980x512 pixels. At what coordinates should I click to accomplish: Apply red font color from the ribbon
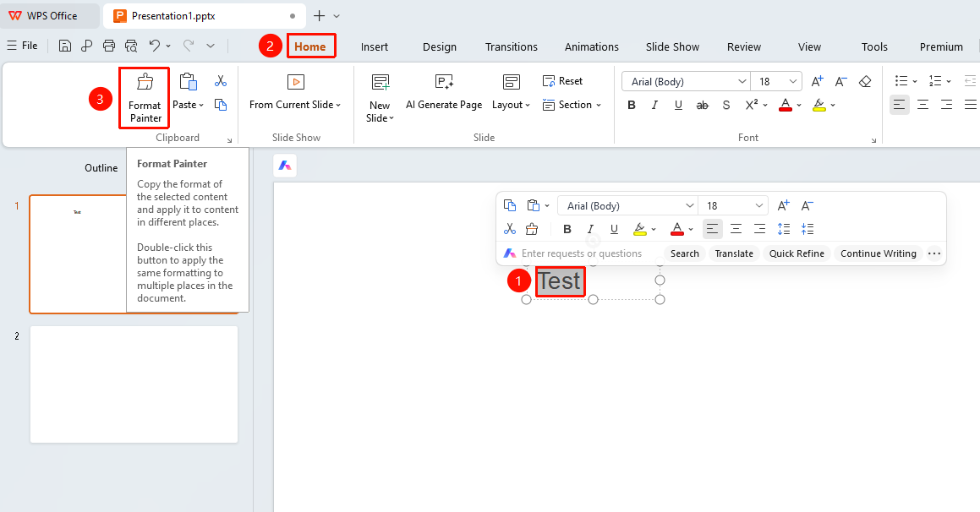[786, 105]
